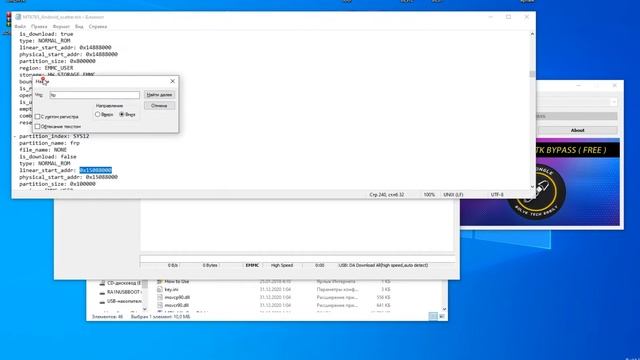The image size is (640, 360).
Task: Click the line 'is_download: false'
Action: (x=48, y=157)
